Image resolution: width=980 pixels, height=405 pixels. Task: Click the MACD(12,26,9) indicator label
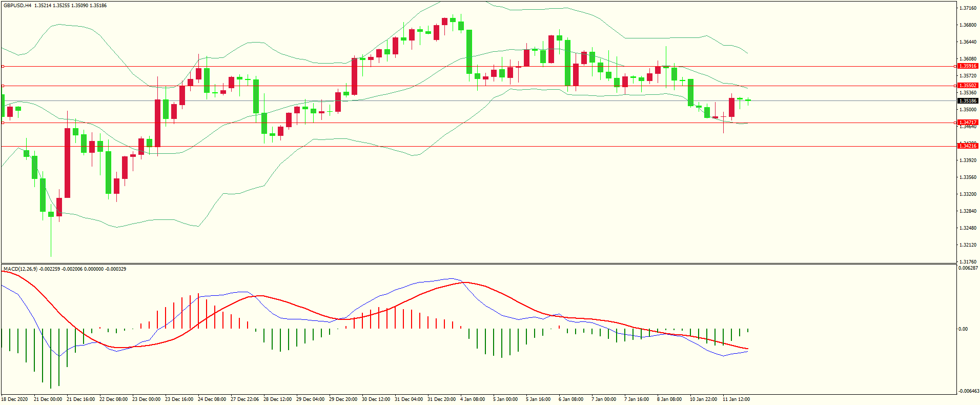coord(21,269)
